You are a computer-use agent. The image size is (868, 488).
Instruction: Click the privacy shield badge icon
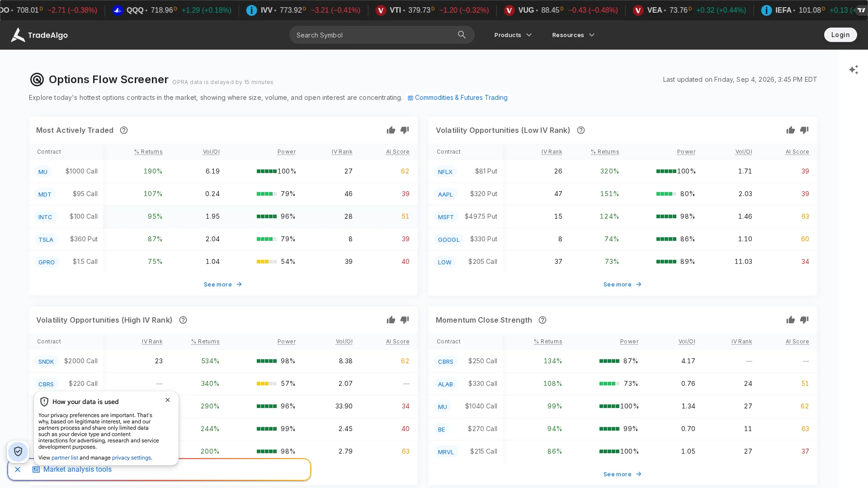click(x=18, y=451)
